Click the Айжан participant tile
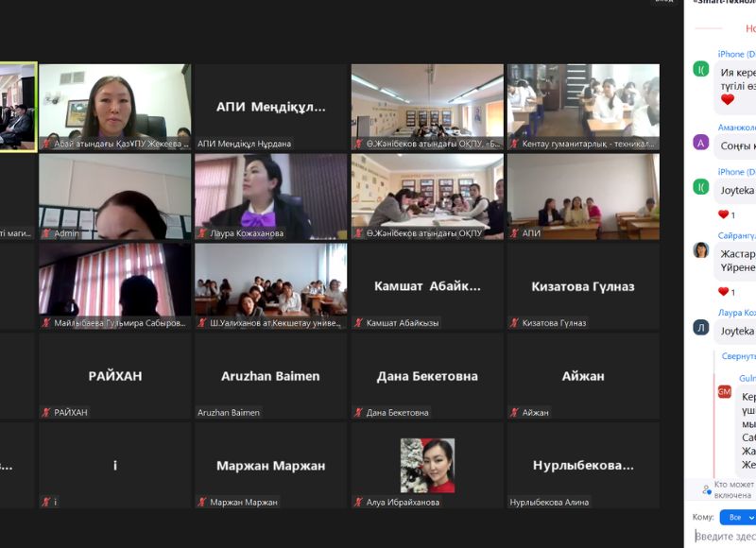 (x=583, y=376)
